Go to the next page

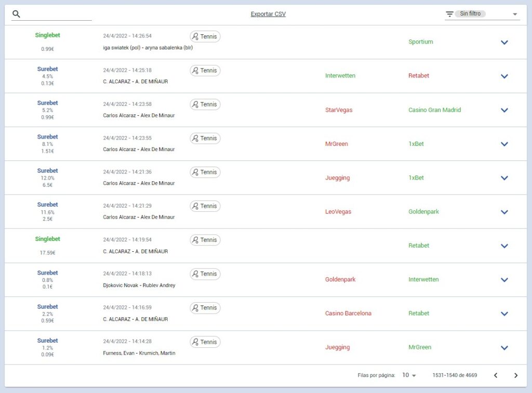coord(516,375)
